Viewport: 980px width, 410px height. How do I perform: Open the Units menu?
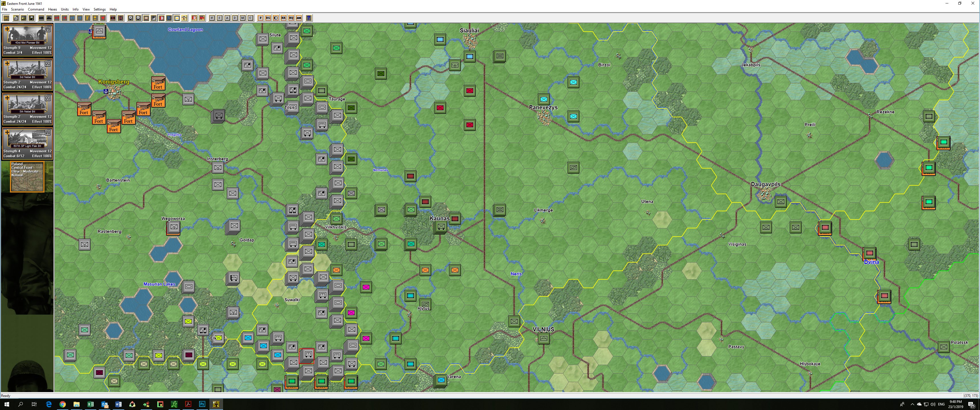coord(65,9)
